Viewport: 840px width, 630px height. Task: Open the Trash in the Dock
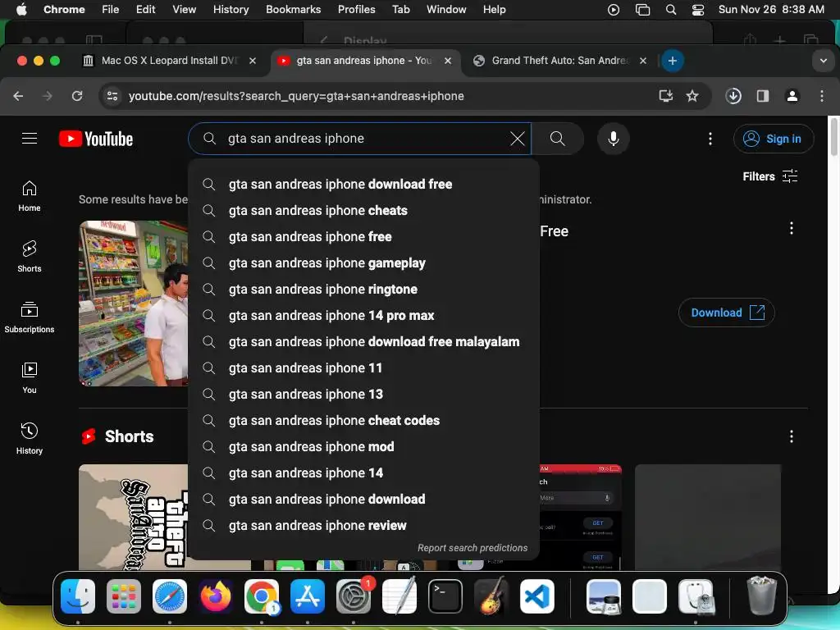[761, 596]
